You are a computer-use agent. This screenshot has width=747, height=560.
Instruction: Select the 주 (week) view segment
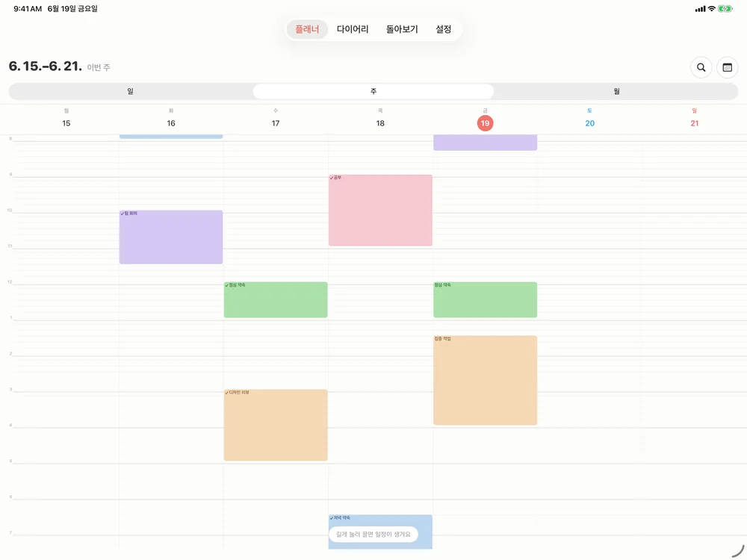pos(373,91)
